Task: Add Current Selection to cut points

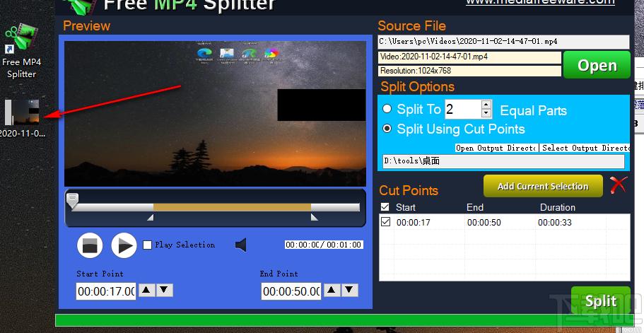Action: (543, 187)
